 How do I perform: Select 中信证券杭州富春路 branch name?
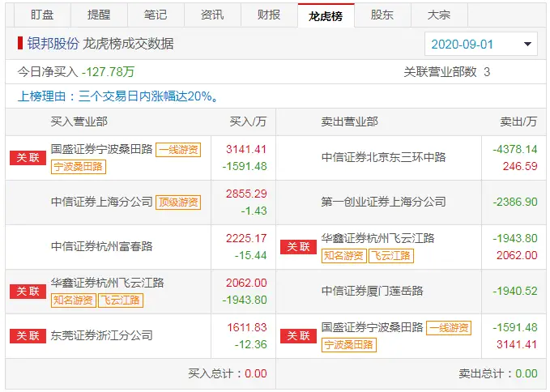pyautogui.click(x=102, y=246)
